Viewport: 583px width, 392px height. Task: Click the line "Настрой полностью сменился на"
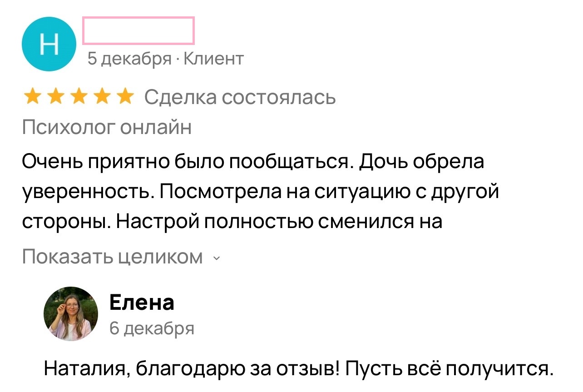pyautogui.click(x=278, y=222)
